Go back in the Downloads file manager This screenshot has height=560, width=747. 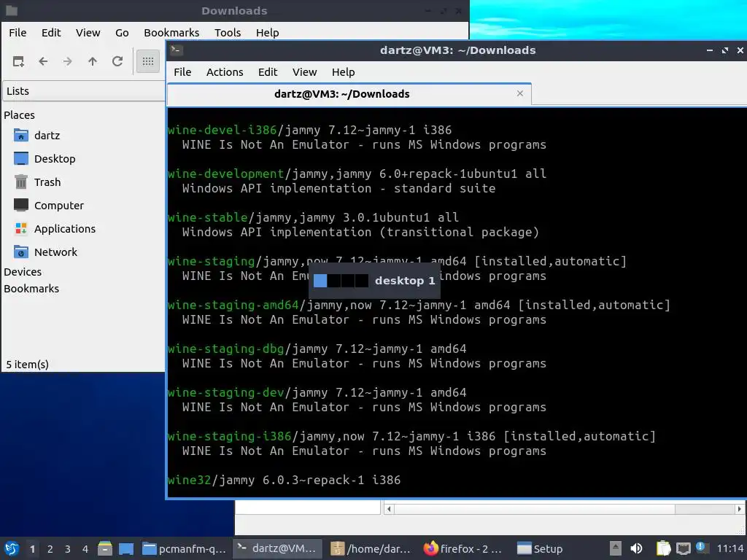43,61
